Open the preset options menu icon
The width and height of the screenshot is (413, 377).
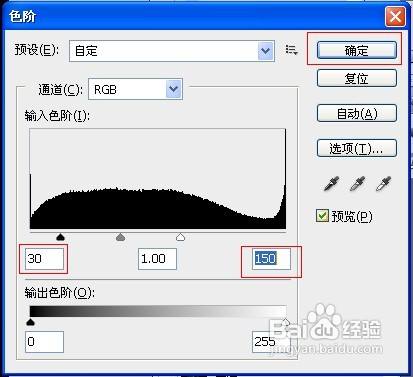(291, 50)
